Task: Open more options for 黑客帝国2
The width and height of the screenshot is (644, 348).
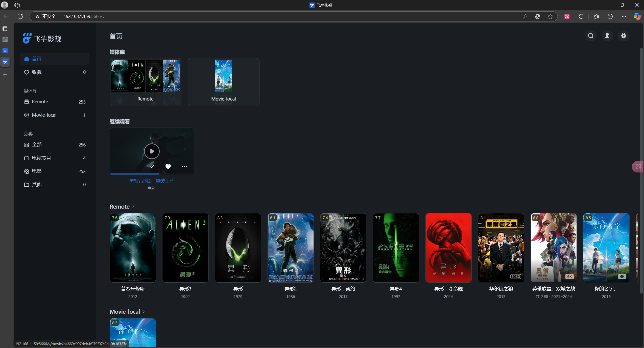Action: coord(184,166)
